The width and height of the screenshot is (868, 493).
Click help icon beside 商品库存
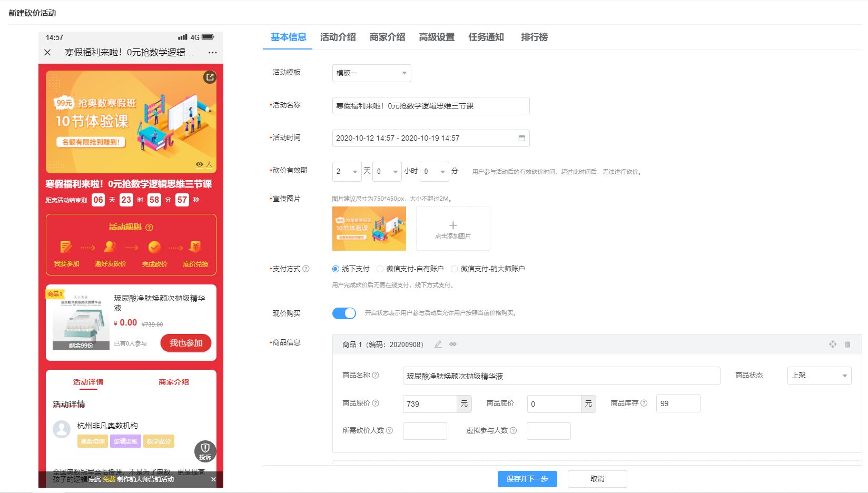coord(644,403)
